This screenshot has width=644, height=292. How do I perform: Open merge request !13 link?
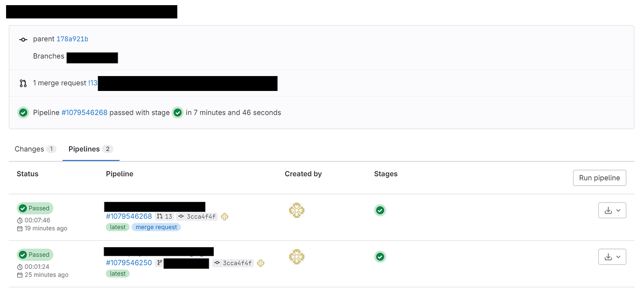click(x=93, y=83)
